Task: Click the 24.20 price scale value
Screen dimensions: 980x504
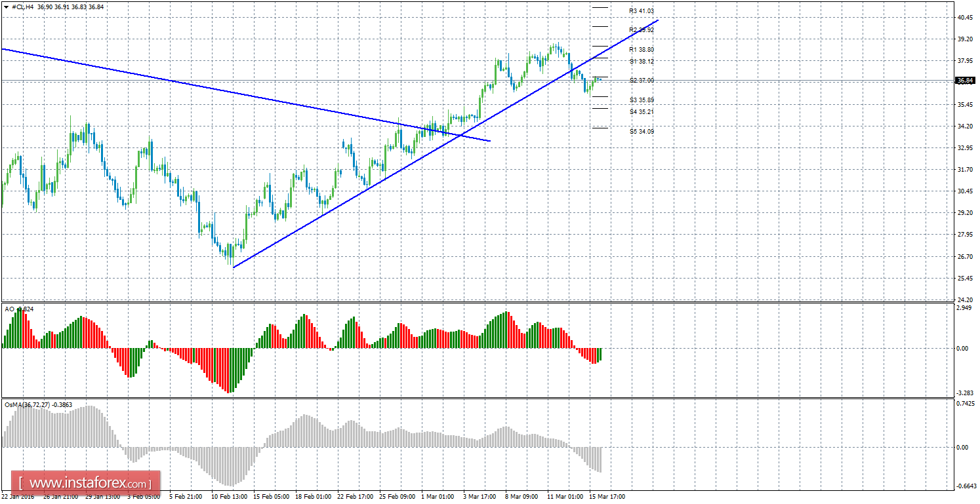Action: click(x=965, y=300)
